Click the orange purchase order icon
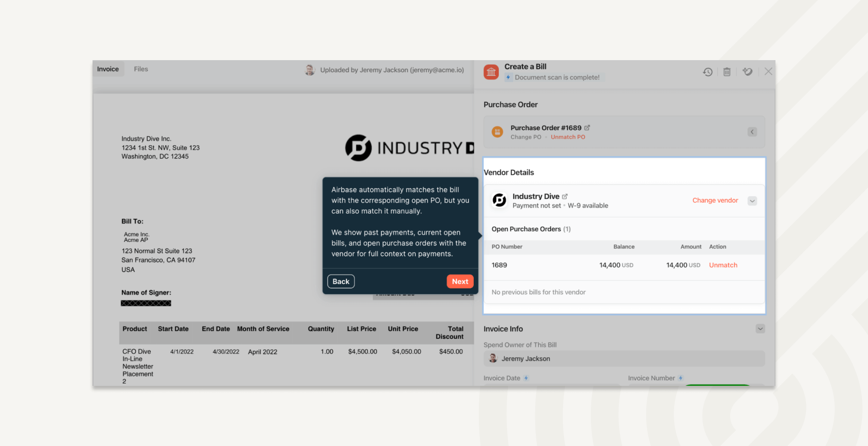 tap(497, 132)
